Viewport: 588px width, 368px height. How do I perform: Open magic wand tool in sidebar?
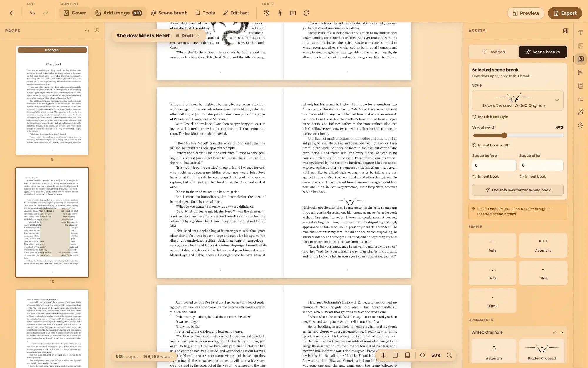581,112
